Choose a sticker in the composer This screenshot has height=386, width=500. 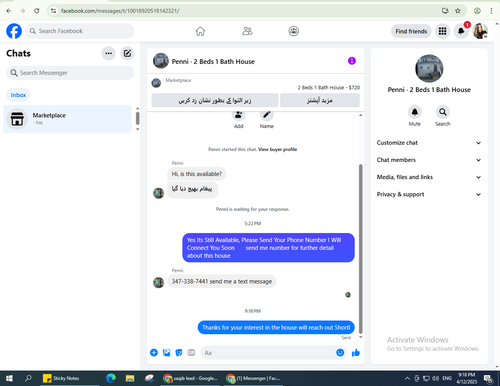(x=179, y=353)
